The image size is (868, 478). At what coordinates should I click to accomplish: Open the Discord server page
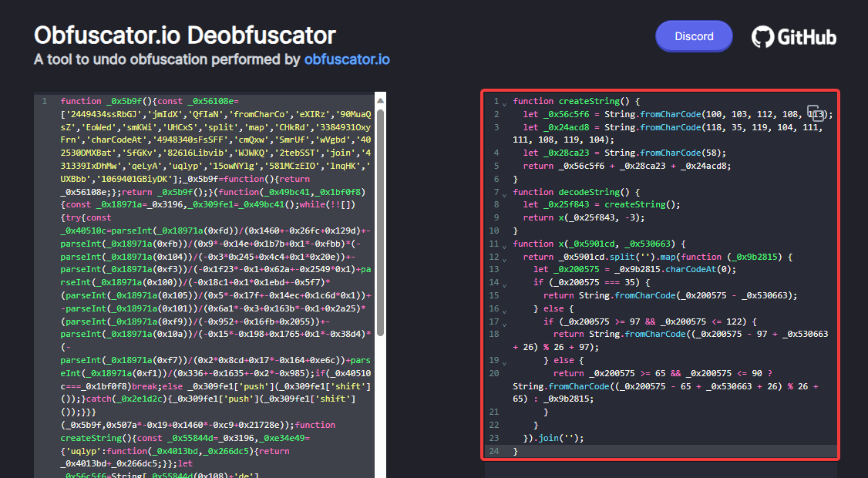pos(693,35)
